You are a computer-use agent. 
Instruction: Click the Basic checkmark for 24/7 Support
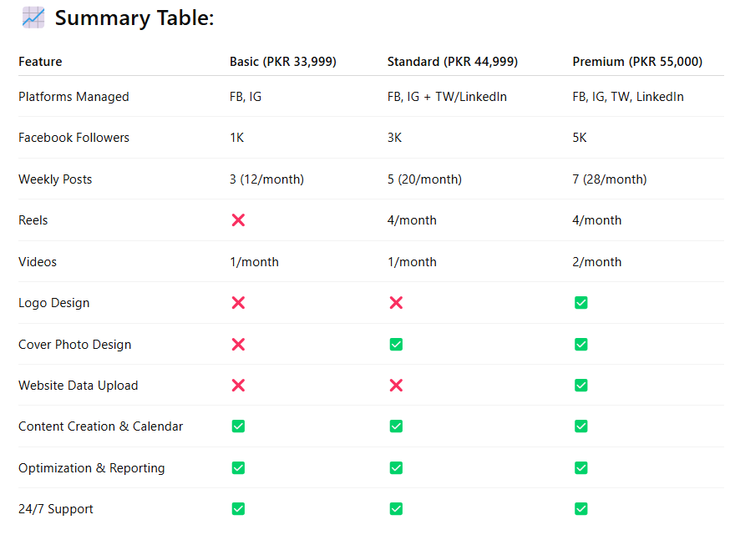pyautogui.click(x=238, y=509)
